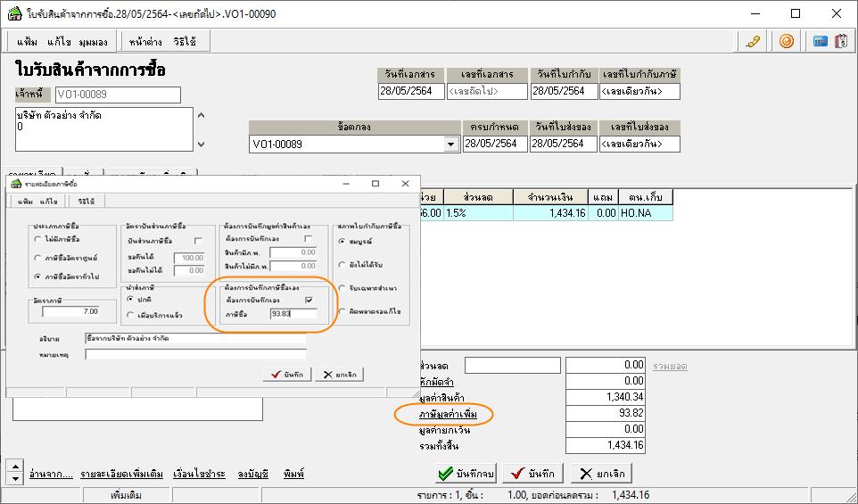Select ผิดพลาดรอแก้ไข invoice status radio
The image size is (858, 504).
pos(342,310)
